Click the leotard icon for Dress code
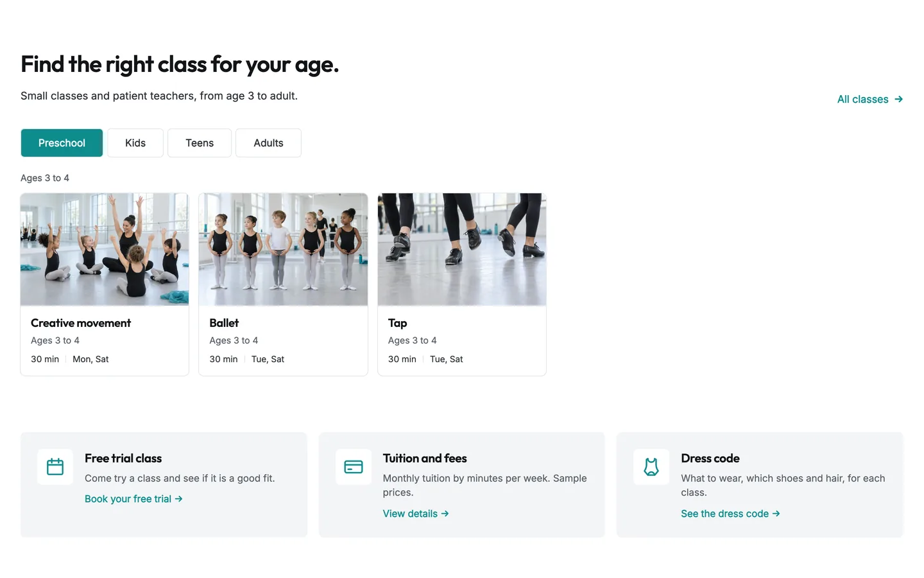The width and height of the screenshot is (924, 578). [651, 467]
